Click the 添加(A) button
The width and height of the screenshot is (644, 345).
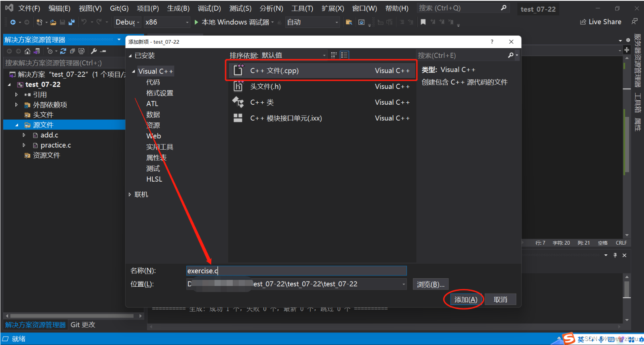coord(466,300)
